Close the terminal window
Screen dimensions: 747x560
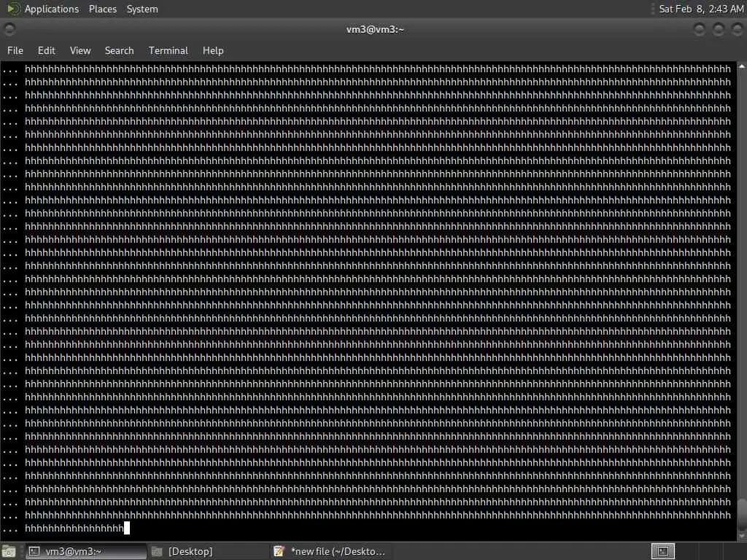coord(737,29)
